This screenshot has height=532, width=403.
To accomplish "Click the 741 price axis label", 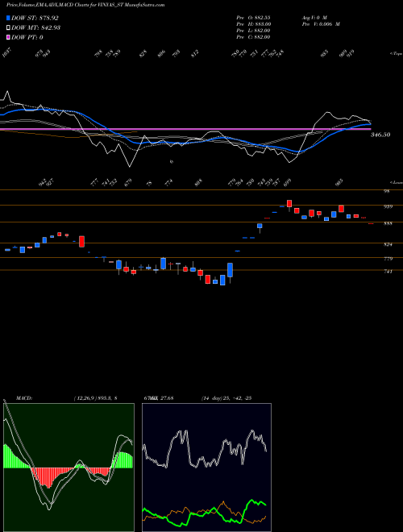I will coord(388,272).
